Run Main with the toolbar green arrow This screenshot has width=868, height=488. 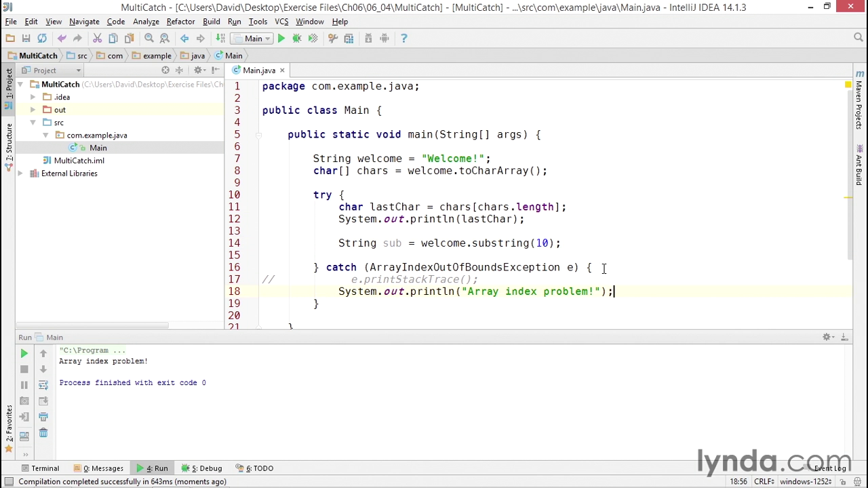[x=281, y=39]
